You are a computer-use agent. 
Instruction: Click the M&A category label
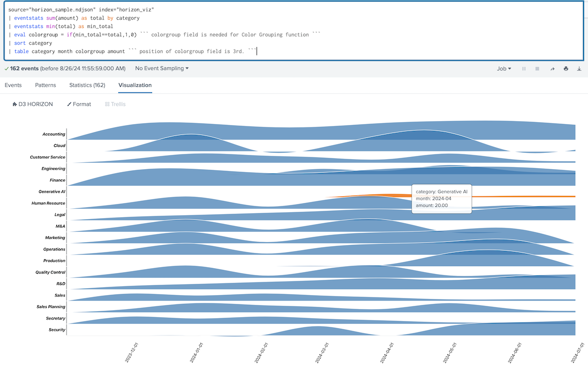[61, 226]
